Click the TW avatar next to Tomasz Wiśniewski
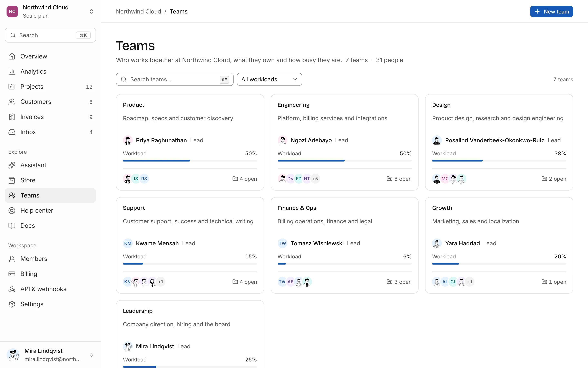Viewport: 588px width, 368px height. point(282,243)
